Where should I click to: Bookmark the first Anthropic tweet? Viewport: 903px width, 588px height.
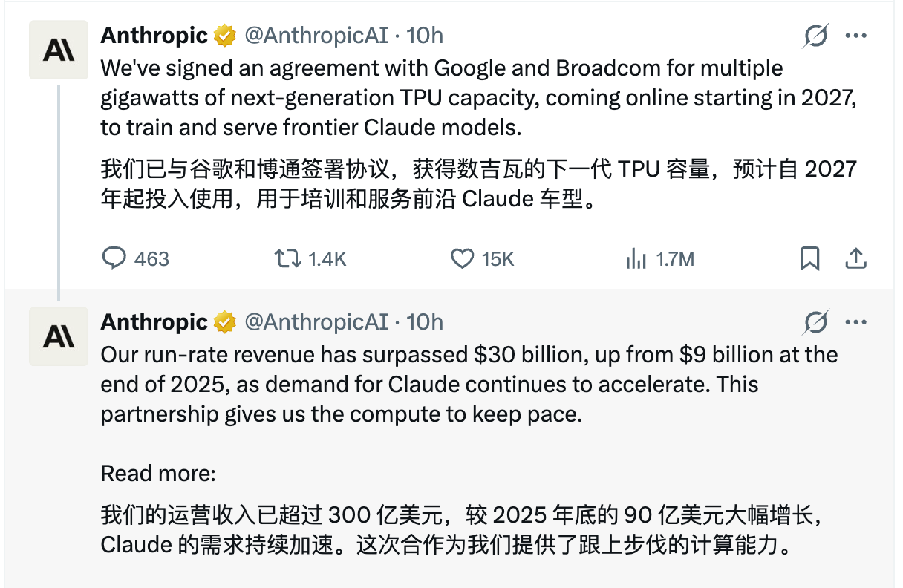tap(809, 258)
